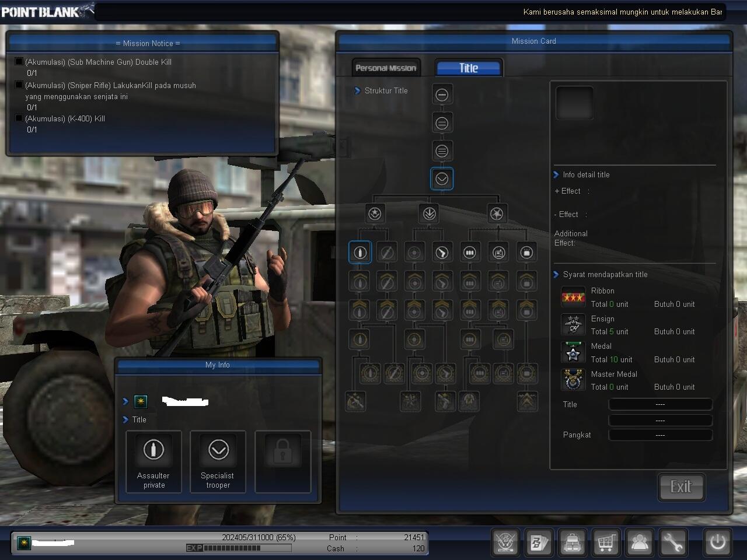
Task: Select the two-line title icon in the tree
Action: pyautogui.click(x=442, y=123)
